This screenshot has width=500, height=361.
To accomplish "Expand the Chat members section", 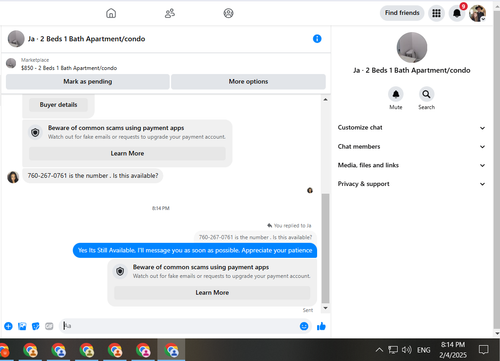I will click(x=411, y=147).
